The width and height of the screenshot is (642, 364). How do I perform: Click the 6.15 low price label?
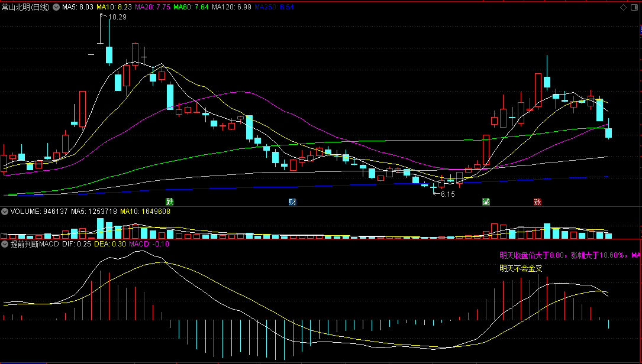(x=447, y=194)
